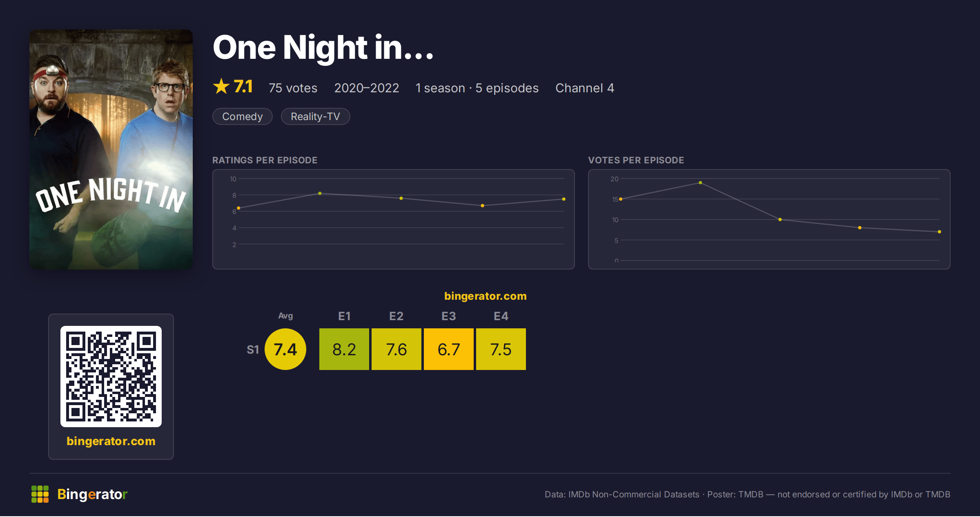This screenshot has width=980, height=517.
Task: Open bingerator.com link above episode grid
Action: coord(486,296)
